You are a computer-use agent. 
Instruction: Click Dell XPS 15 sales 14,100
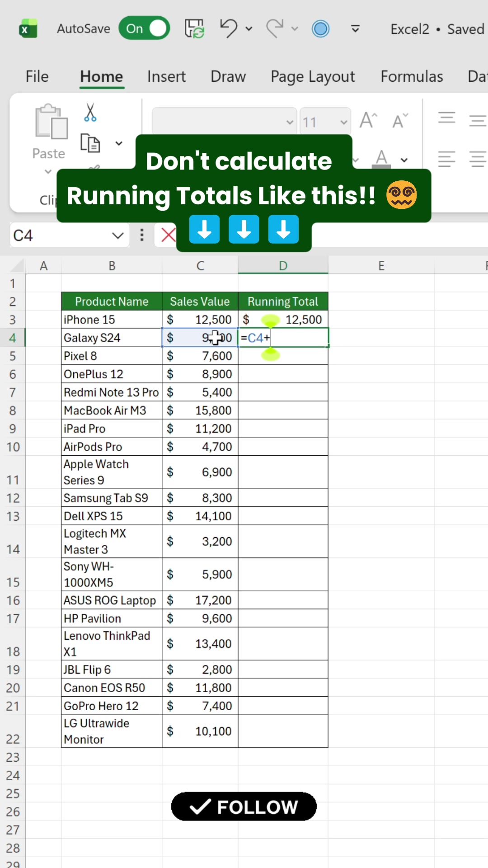click(200, 516)
